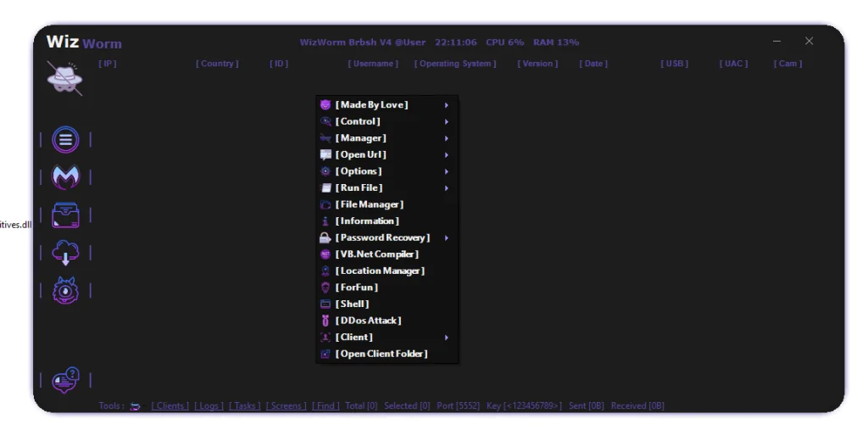The width and height of the screenshot is (868, 430).
Task: Click the cloud download icon in the sidebar
Action: 66,252
